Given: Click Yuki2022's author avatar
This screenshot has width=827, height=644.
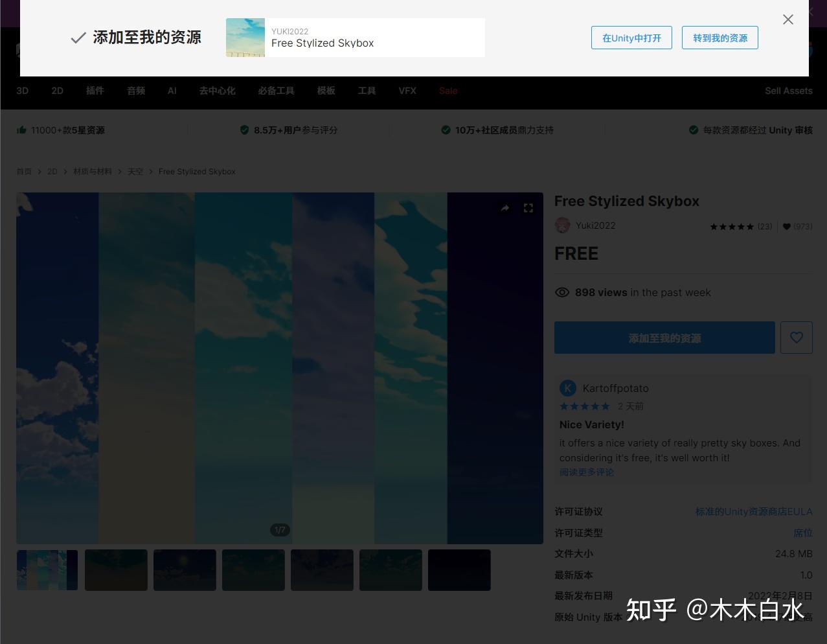Looking at the screenshot, I should (562, 225).
